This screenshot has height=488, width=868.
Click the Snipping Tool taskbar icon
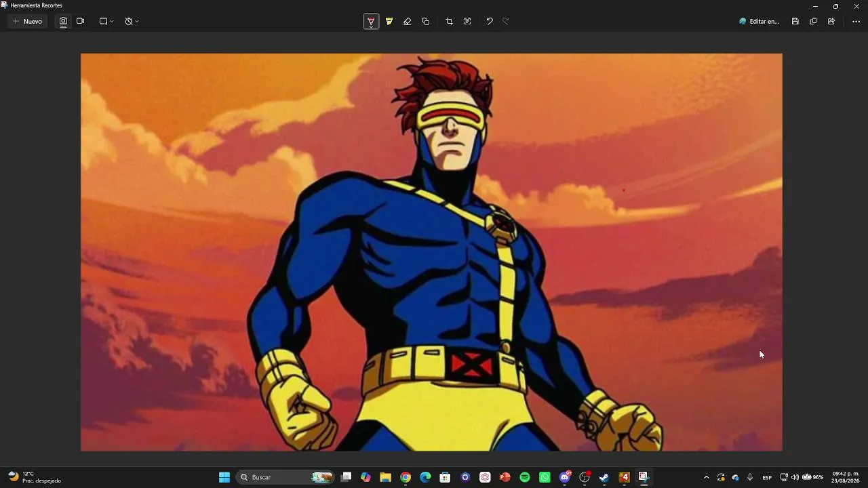(644, 477)
